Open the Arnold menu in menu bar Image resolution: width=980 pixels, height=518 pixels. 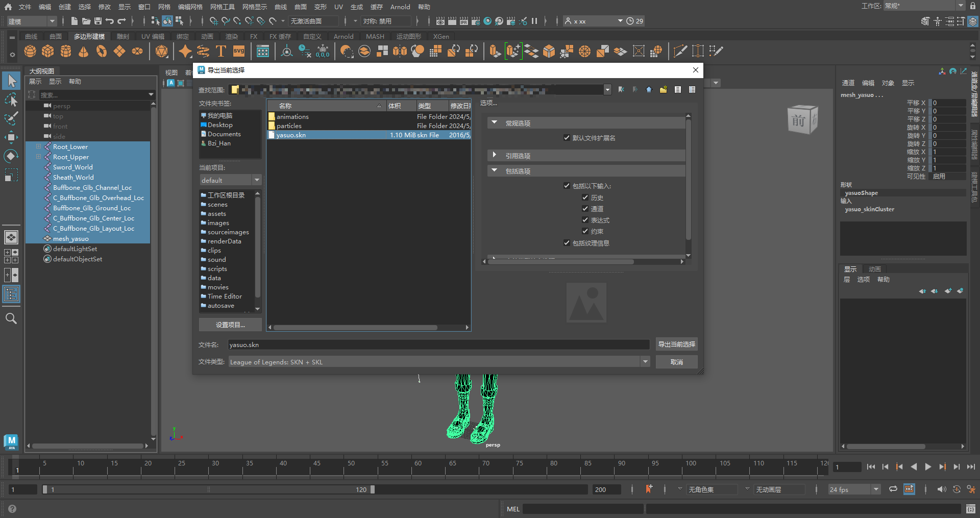pyautogui.click(x=400, y=7)
